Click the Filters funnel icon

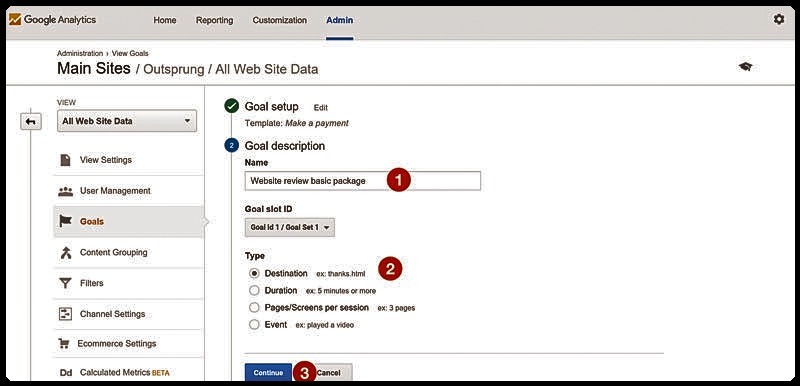coord(65,283)
